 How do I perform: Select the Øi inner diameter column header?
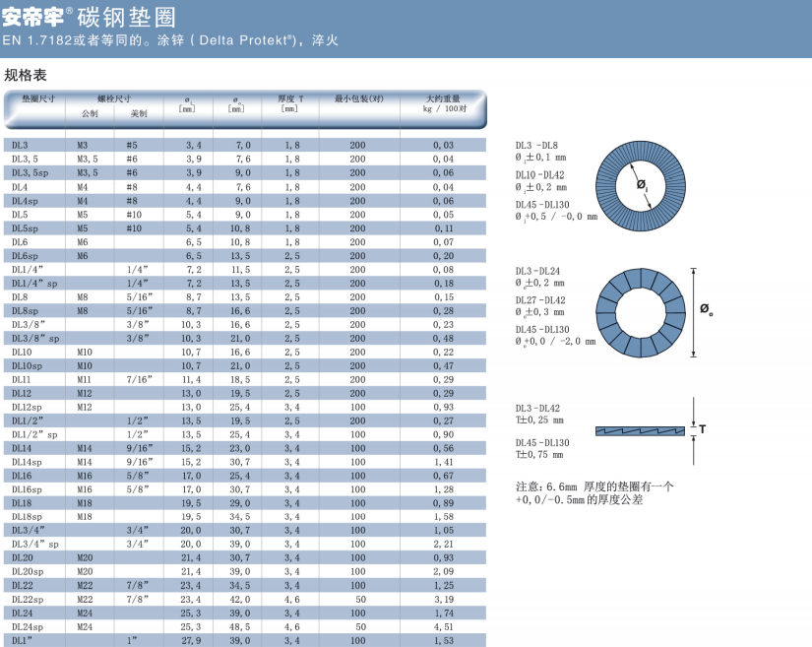pos(187,103)
